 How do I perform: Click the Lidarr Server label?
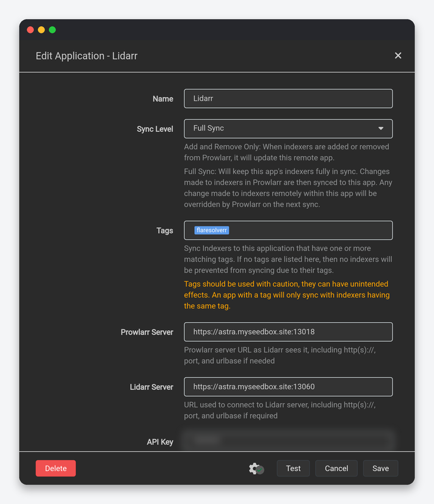coord(151,387)
